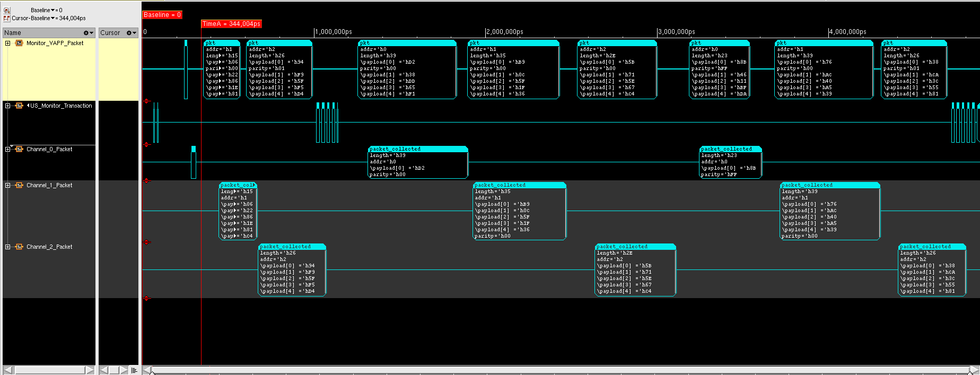This screenshot has width=980, height=375.
Task: Click the justify-lines icon beside the Cursor scrollbar
Action: click(x=134, y=370)
